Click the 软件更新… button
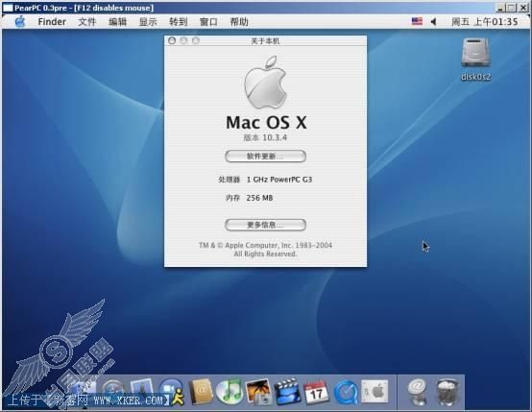Image resolution: width=532 pixels, height=412 pixels. pos(265,157)
